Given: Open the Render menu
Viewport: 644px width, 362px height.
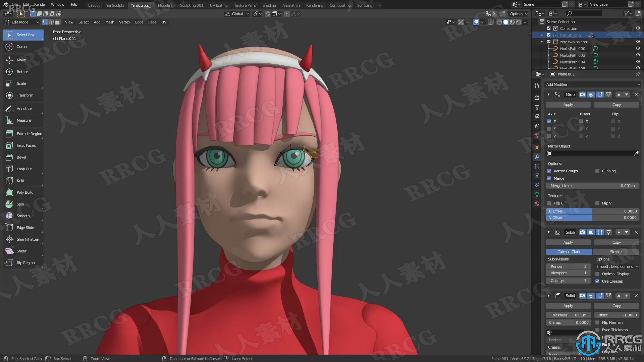Looking at the screenshot, I should pos(40,4).
